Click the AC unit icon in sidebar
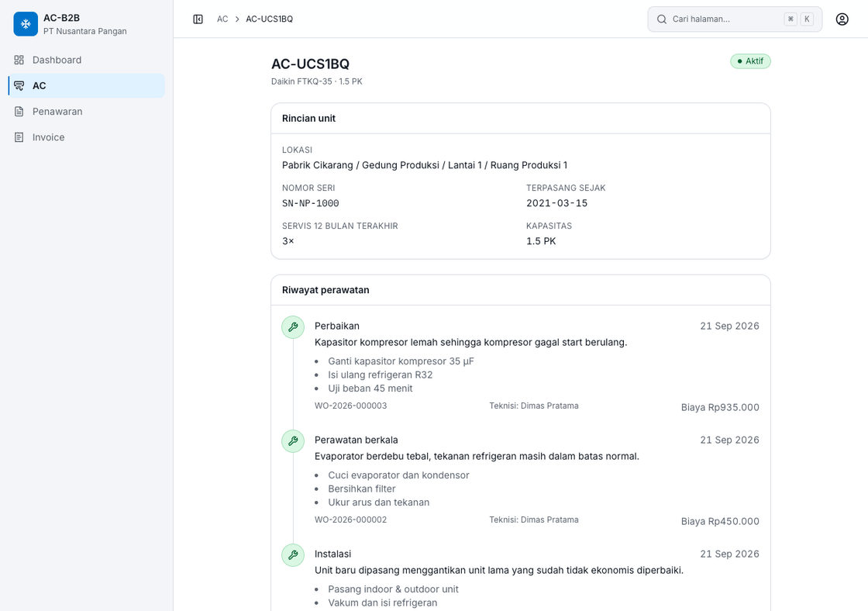 click(19, 86)
